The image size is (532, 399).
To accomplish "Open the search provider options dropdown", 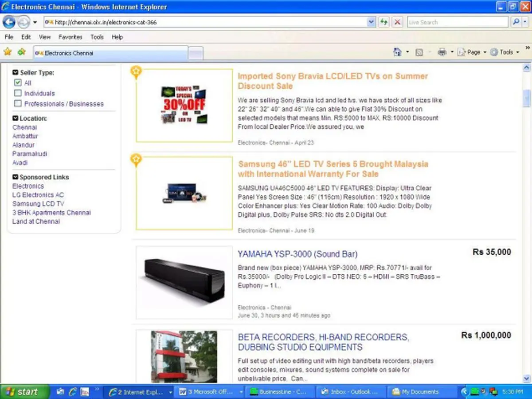I will [526, 22].
